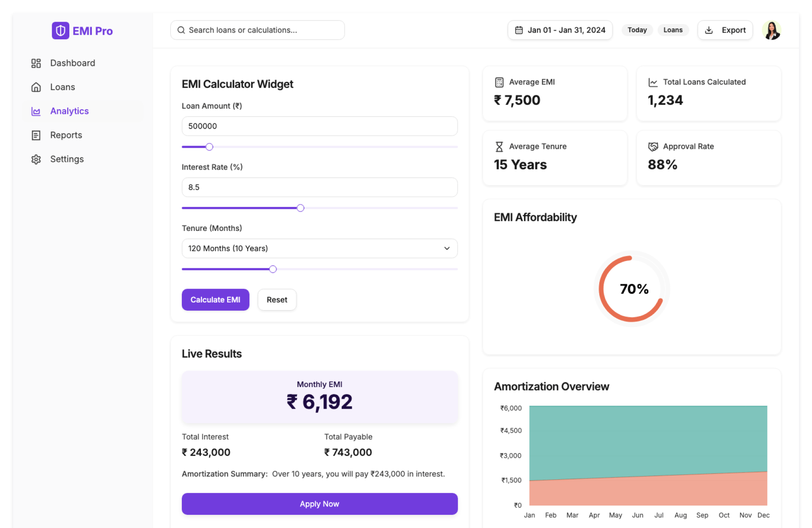This screenshot has width=812, height=528.
Task: Open Analytics in the sidebar menu
Action: (x=69, y=111)
